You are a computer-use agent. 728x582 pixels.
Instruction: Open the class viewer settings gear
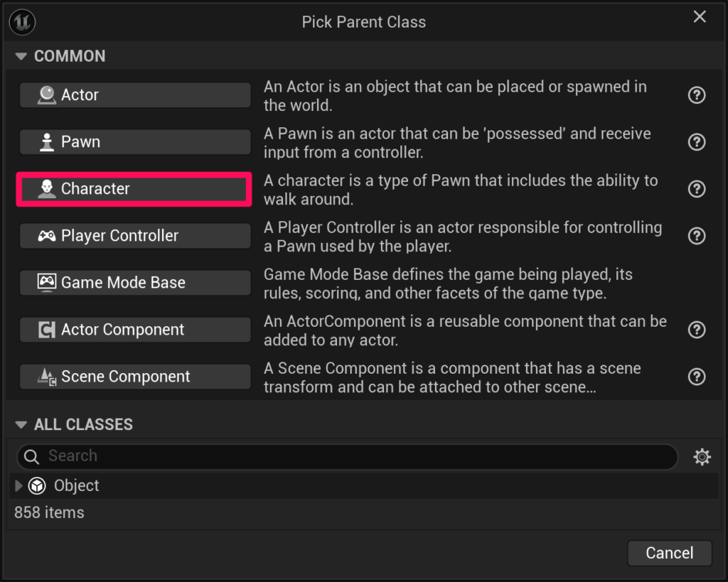pos(702,457)
